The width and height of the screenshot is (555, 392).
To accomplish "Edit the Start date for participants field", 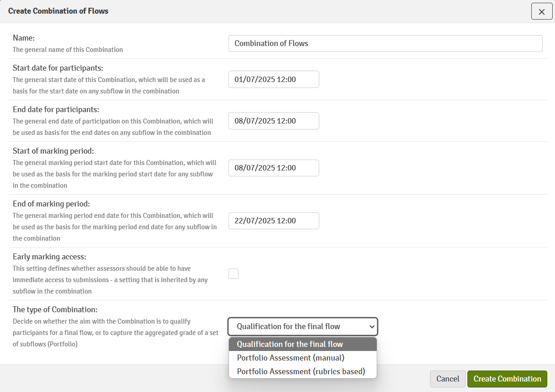I will (274, 79).
